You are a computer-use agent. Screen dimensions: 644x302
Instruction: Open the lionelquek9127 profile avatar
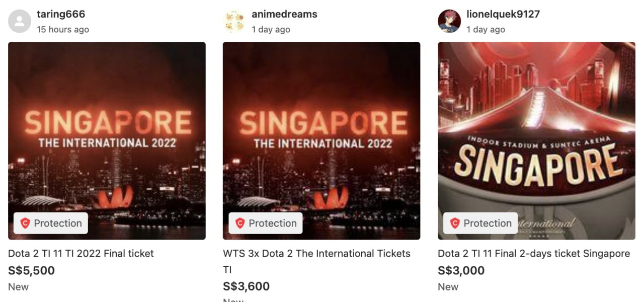450,21
